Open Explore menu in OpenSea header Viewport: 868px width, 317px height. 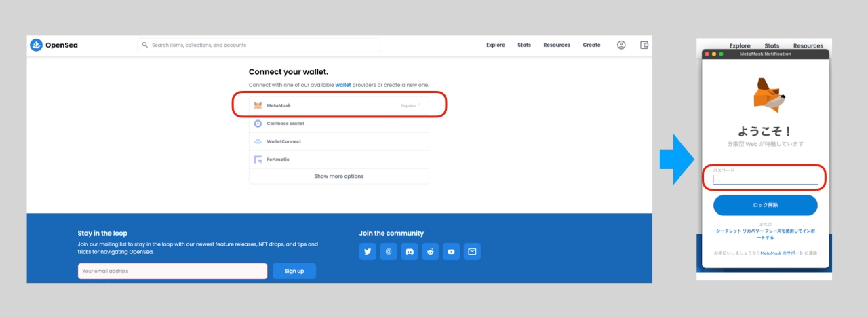496,45
